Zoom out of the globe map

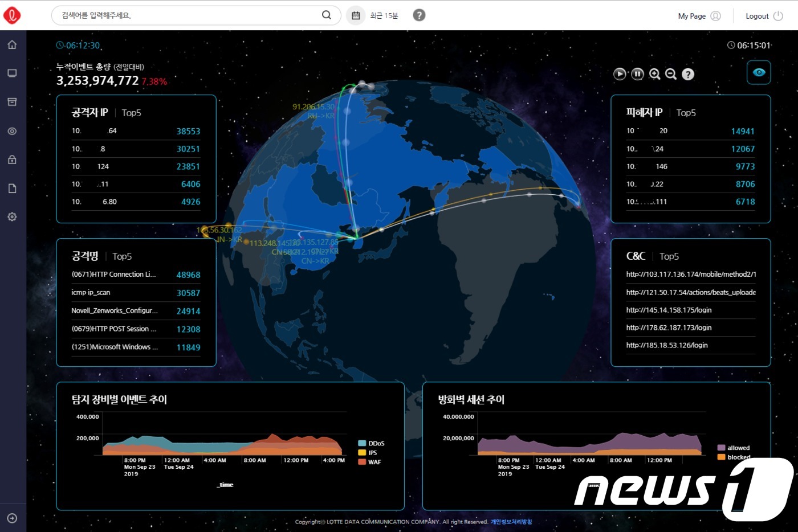coord(671,74)
